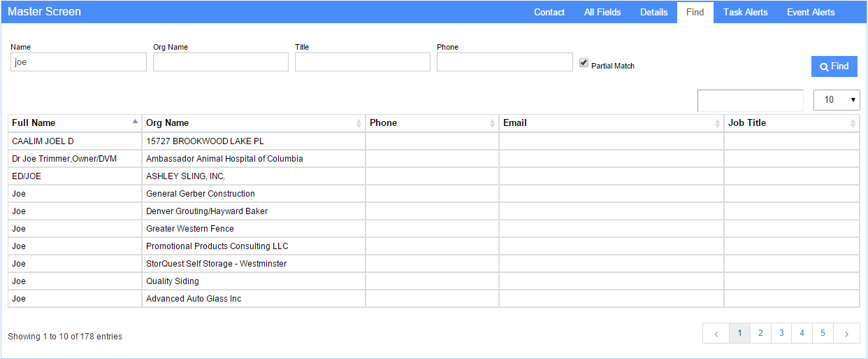868x359 pixels.
Task: Jump to page 5 of results
Action: tap(823, 334)
